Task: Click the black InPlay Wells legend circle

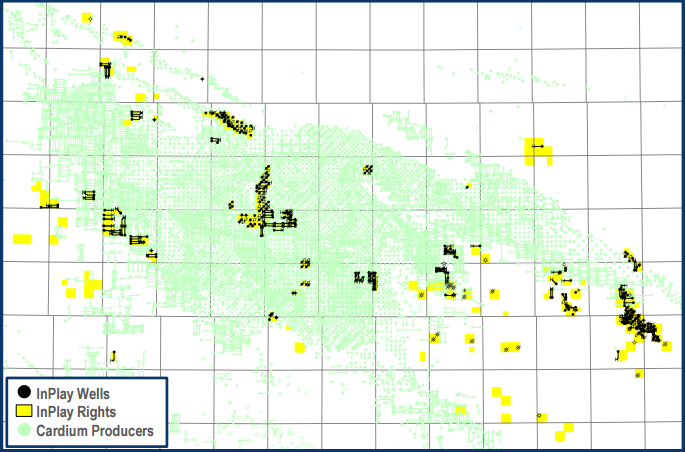Action: (22, 394)
